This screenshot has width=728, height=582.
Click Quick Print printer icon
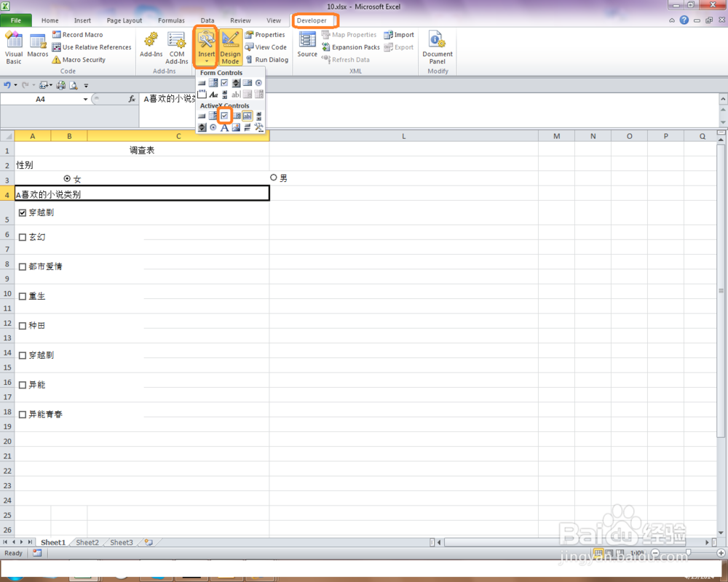click(x=61, y=85)
